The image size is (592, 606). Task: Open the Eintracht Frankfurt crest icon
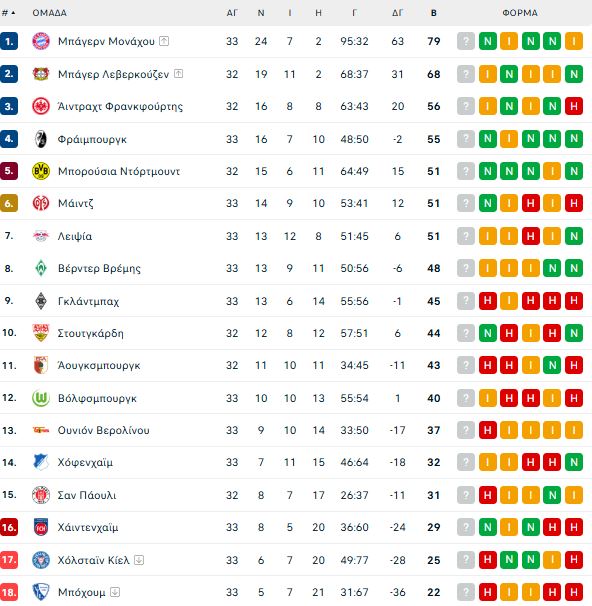pos(41,106)
